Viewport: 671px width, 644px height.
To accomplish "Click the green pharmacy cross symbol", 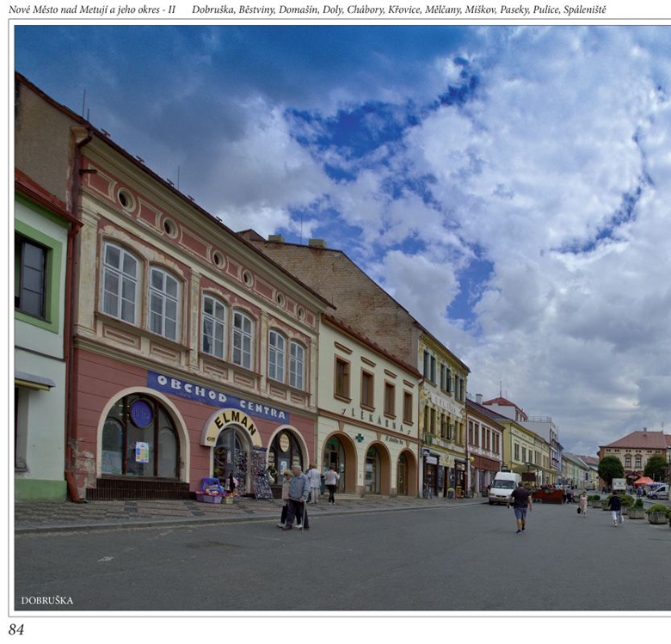I will [x=360, y=438].
